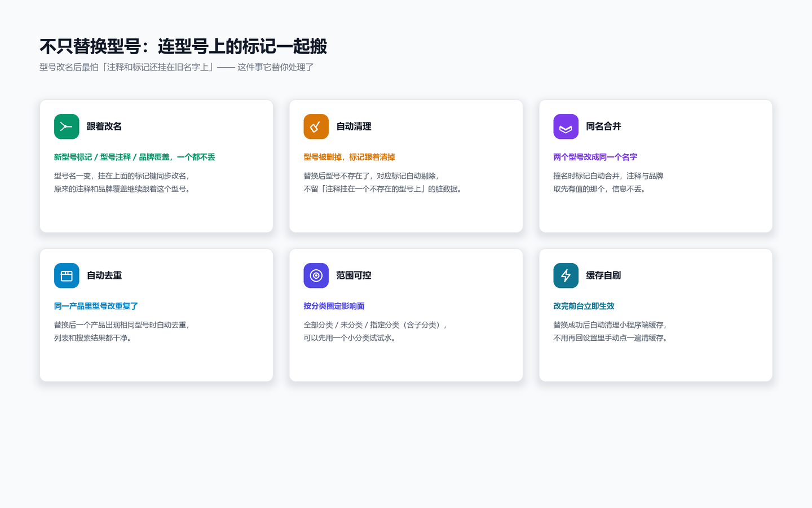Click the 缓存自刷 card title
The image size is (812, 508).
coord(603,275)
